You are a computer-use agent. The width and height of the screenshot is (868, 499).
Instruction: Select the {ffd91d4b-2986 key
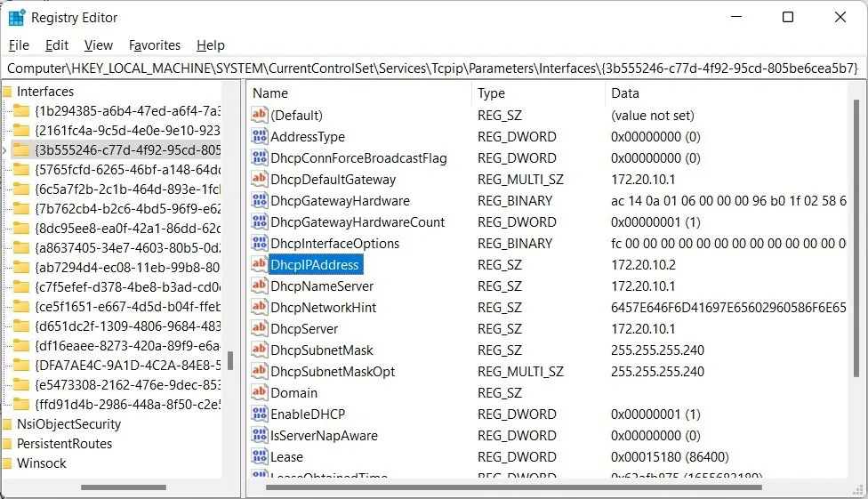(x=127, y=405)
